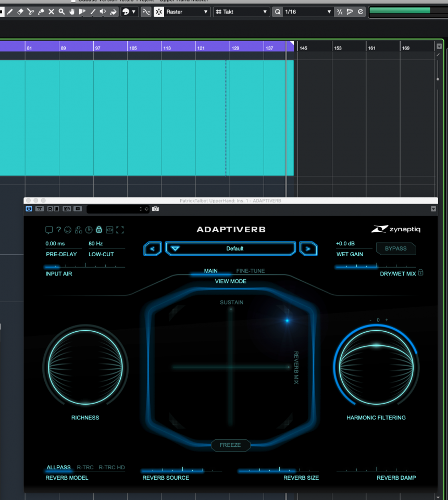Toggle the Adaptiverb fullscreen arrows icon
The width and height of the screenshot is (448, 500).
click(x=120, y=230)
